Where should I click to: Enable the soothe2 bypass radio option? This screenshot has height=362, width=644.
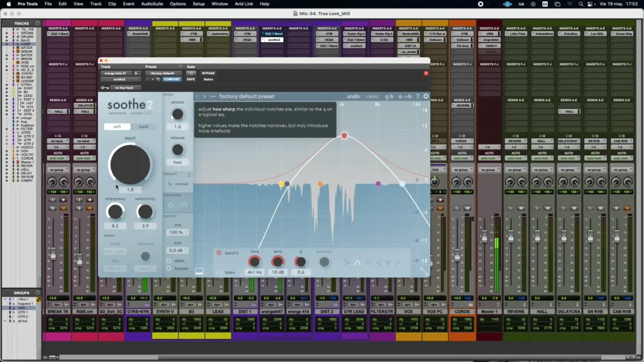pyautogui.click(x=169, y=268)
